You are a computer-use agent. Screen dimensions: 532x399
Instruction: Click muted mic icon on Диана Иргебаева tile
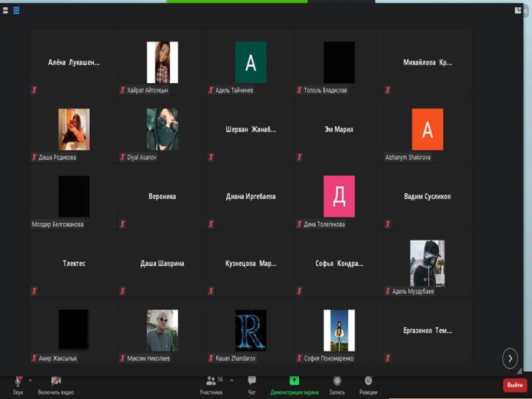coord(211,224)
